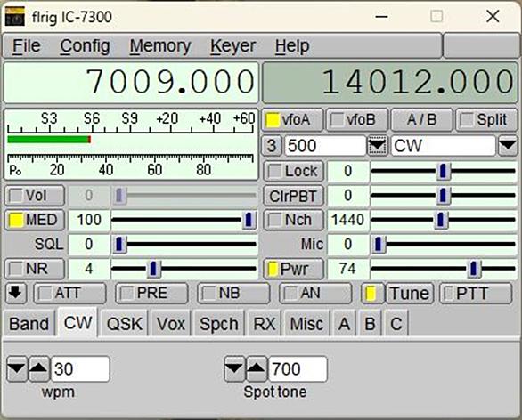
Task: Click the filter number 3 button
Action: (x=272, y=146)
